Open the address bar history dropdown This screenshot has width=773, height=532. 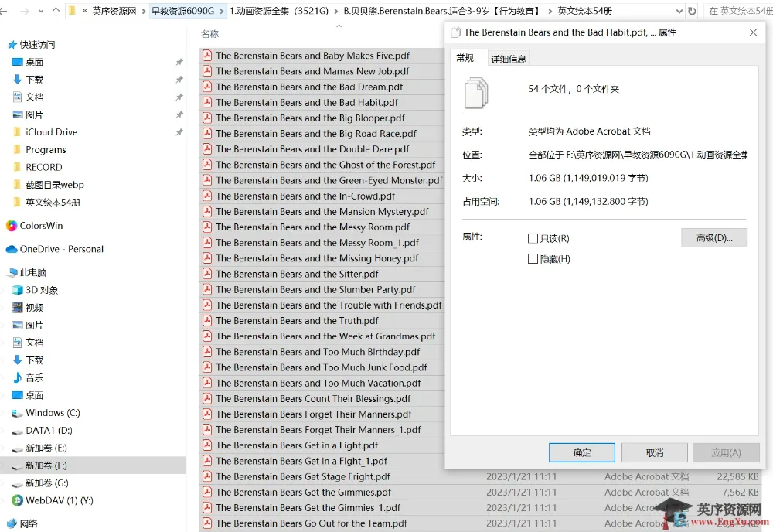[x=679, y=11]
